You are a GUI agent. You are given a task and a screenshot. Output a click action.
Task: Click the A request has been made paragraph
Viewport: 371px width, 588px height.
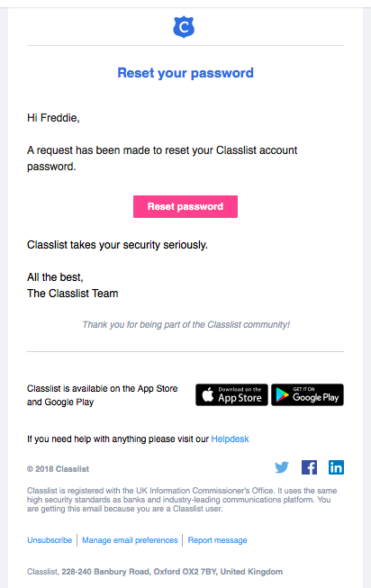(x=162, y=158)
